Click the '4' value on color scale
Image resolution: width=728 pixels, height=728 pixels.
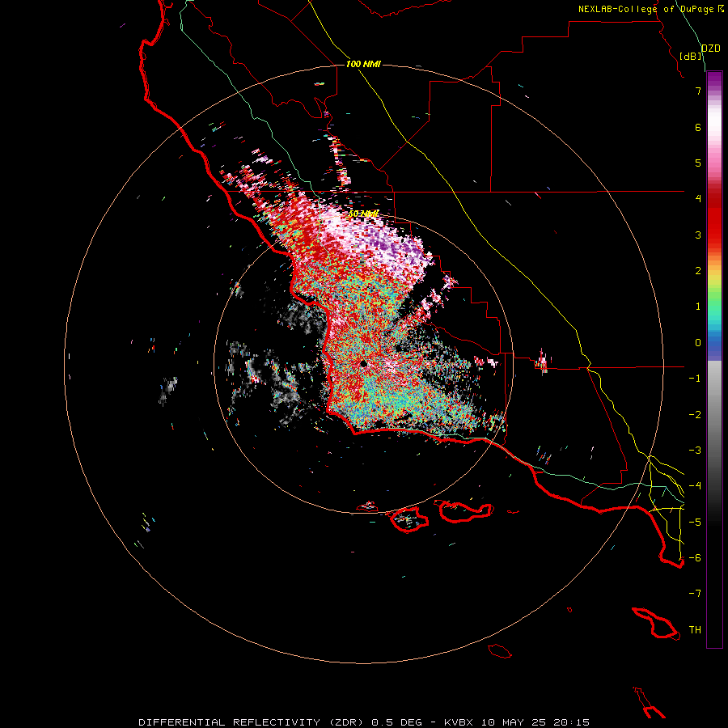[x=698, y=199]
